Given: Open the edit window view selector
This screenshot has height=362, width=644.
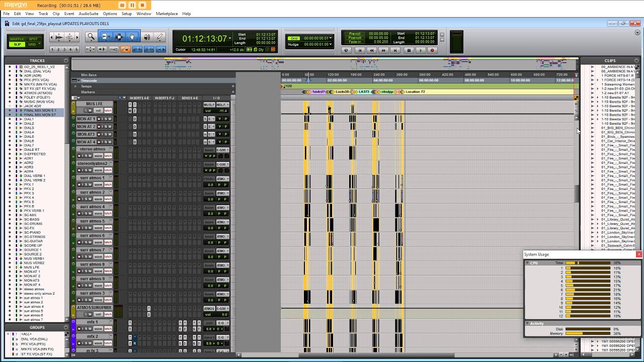Looking at the screenshot, I should 75,98.
